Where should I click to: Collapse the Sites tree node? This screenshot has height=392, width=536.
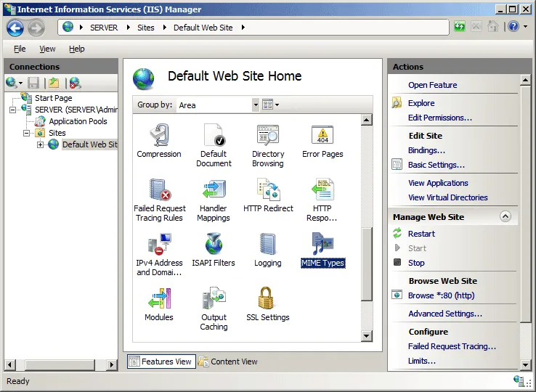pos(26,133)
